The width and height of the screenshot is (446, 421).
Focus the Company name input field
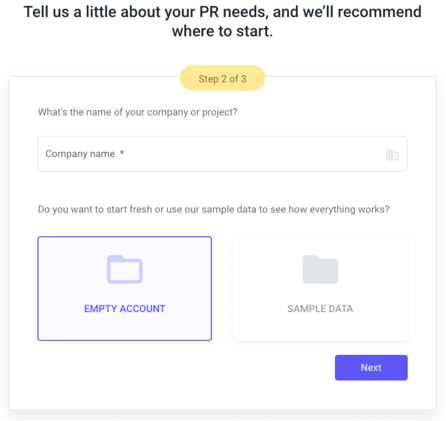pos(222,154)
